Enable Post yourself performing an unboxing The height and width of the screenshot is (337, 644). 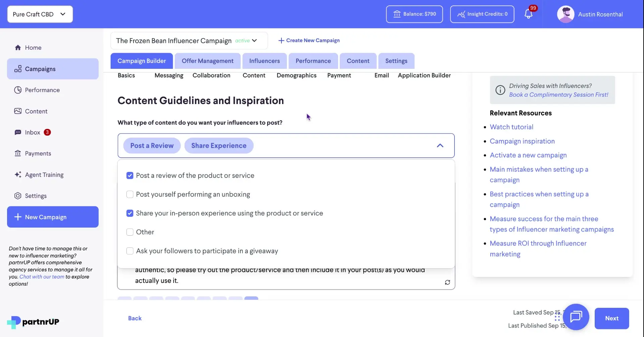click(x=129, y=194)
